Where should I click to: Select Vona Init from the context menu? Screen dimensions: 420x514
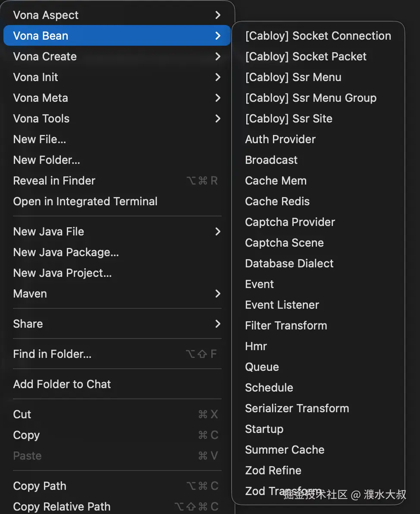click(x=35, y=77)
